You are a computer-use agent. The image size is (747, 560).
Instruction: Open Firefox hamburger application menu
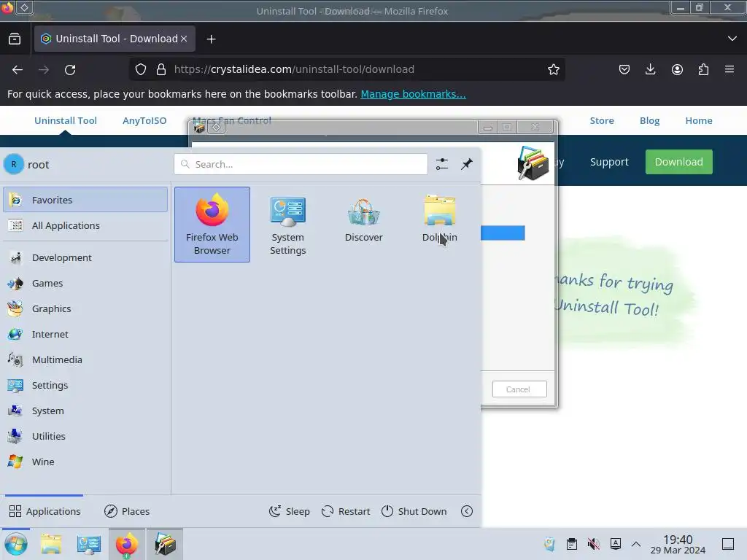(x=729, y=69)
